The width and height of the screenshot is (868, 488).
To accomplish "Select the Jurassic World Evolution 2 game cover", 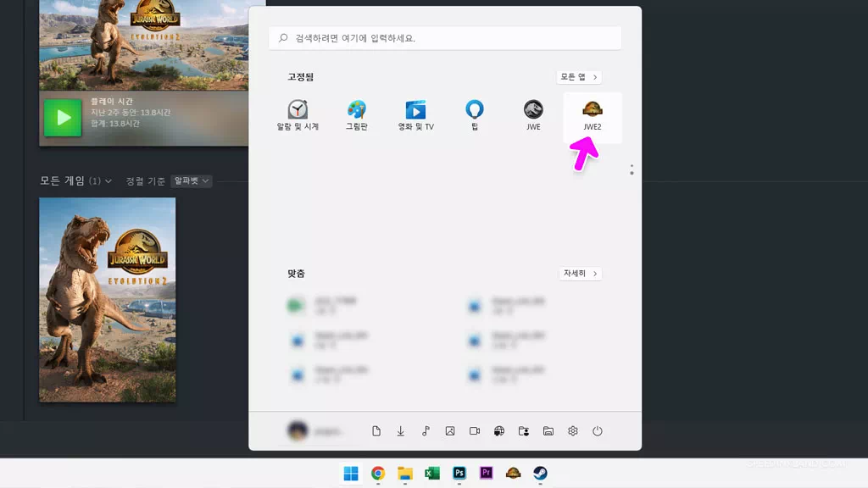I will pos(108,300).
